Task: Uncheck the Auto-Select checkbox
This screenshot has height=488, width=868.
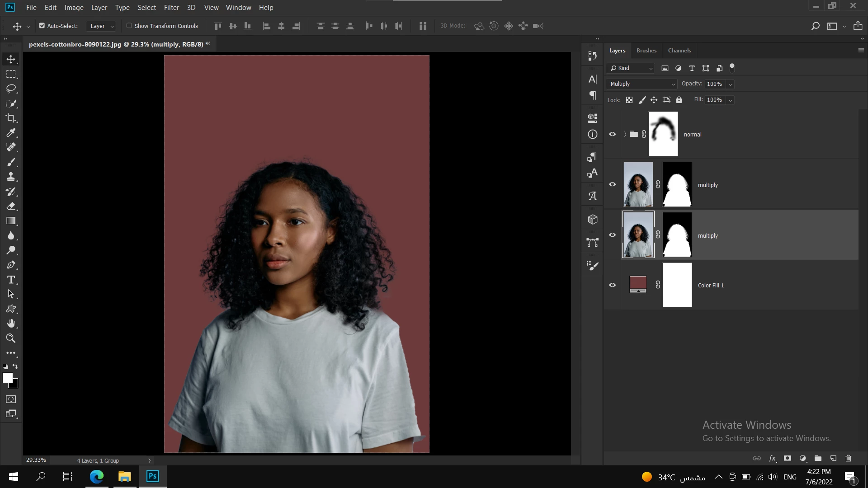Action: (42, 26)
